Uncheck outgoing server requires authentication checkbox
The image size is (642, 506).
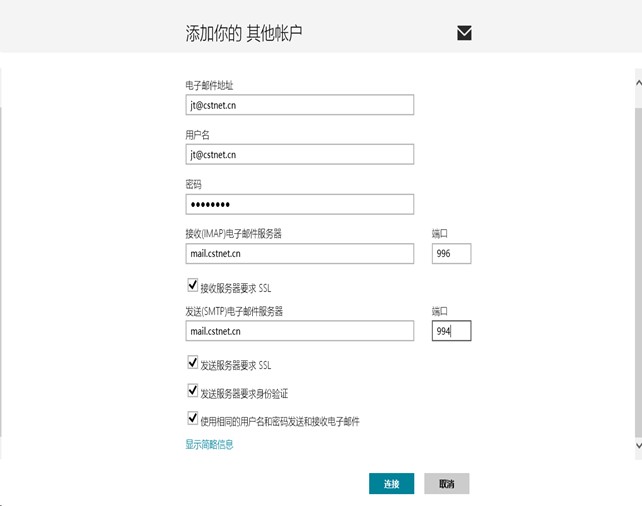[192, 391]
